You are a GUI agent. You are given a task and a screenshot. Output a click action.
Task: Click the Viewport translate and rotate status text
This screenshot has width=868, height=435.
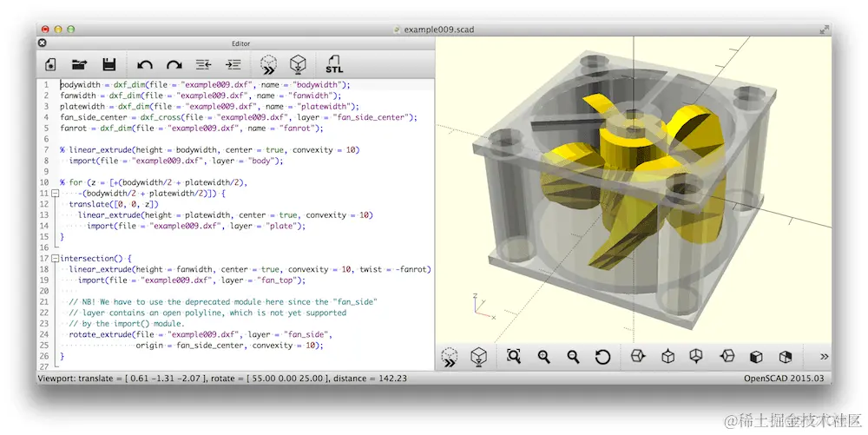click(x=222, y=379)
